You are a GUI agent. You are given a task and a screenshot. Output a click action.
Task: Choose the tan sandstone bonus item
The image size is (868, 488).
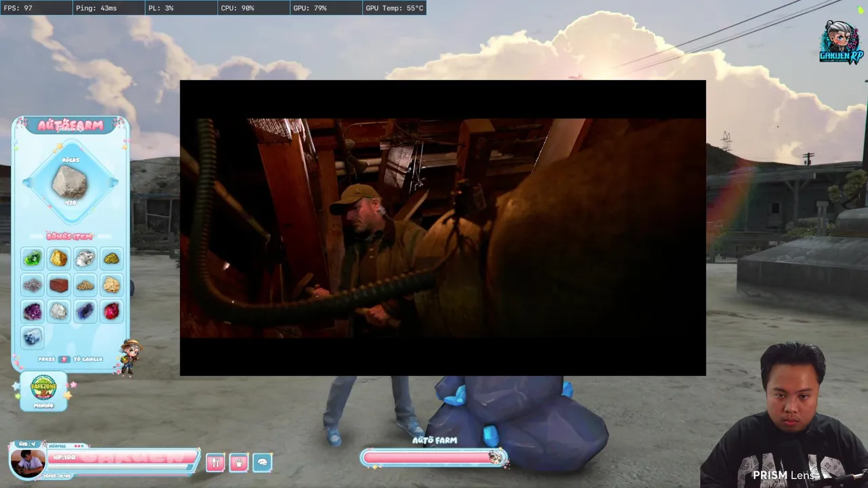point(111,285)
